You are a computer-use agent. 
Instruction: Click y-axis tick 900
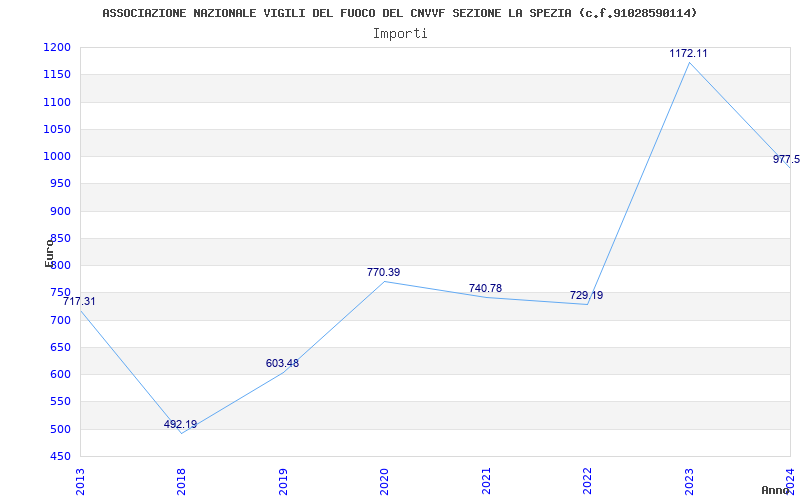click(x=60, y=211)
